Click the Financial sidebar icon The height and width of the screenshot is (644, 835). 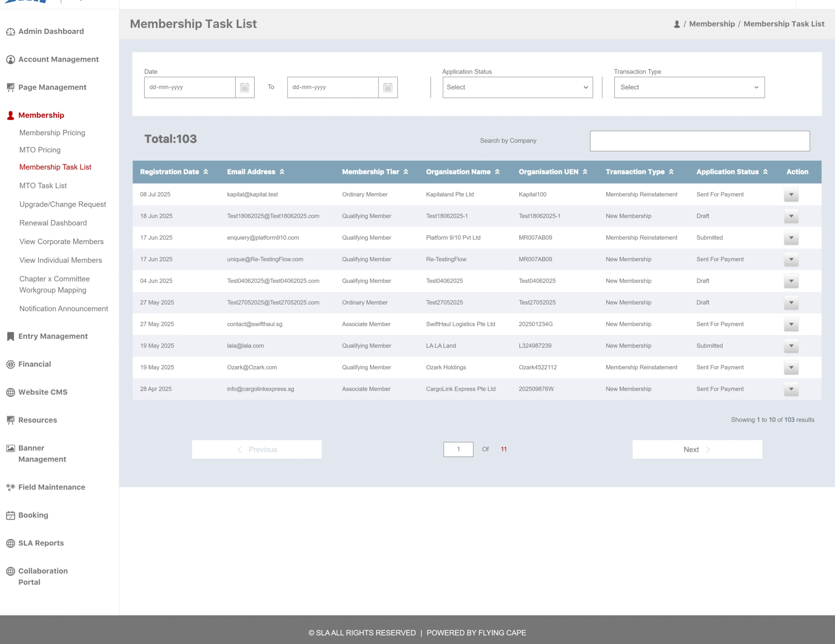tap(10, 364)
